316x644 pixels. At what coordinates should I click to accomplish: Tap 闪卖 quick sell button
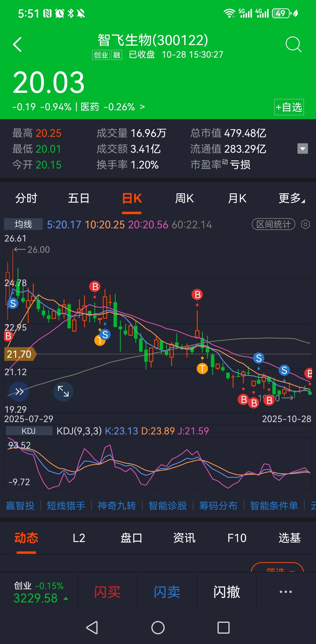pos(167,592)
